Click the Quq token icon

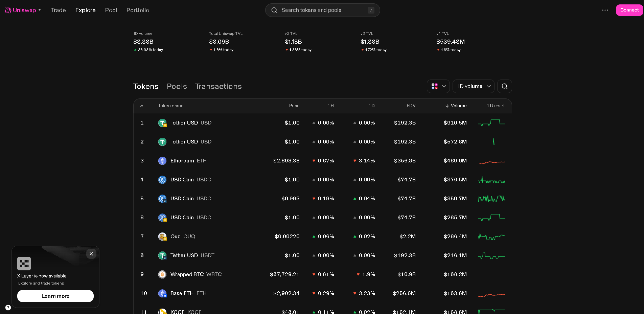(162, 237)
